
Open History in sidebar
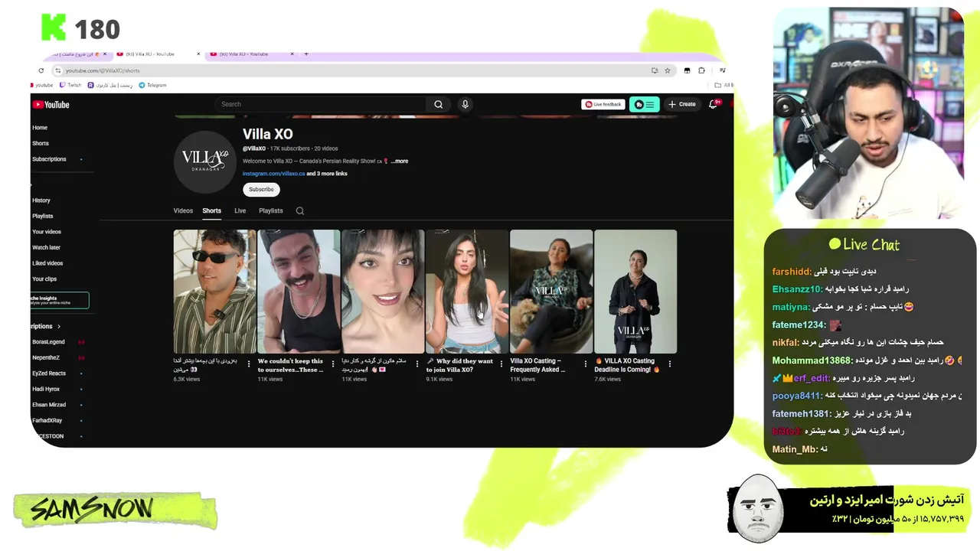click(x=41, y=201)
